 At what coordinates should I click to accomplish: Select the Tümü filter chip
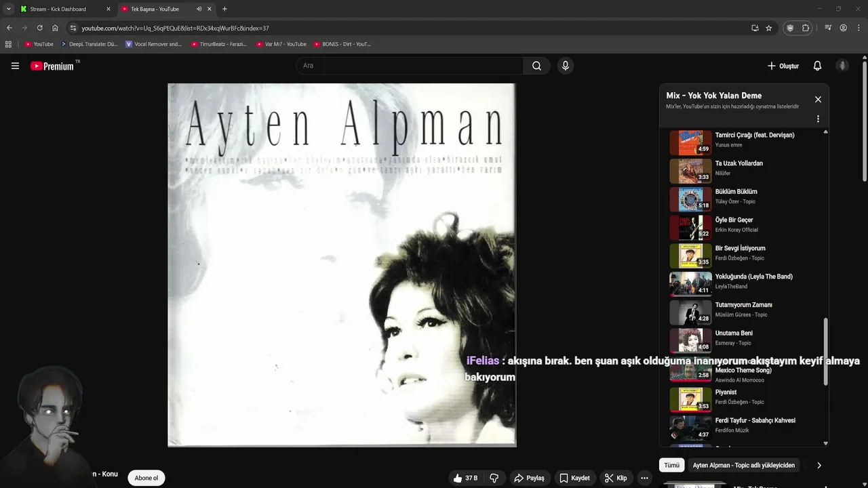click(x=671, y=465)
